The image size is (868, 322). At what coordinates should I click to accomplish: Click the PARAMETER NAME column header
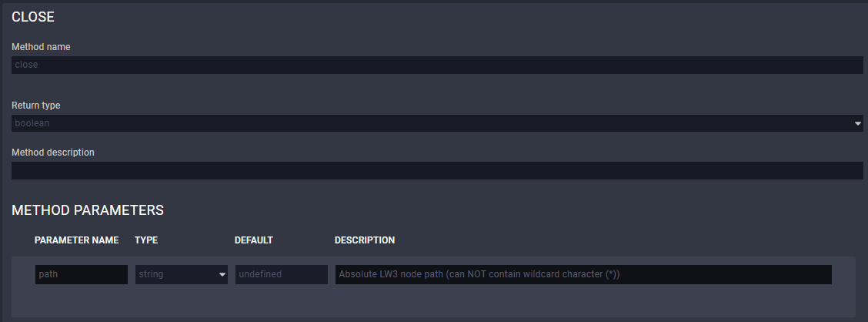(76, 240)
